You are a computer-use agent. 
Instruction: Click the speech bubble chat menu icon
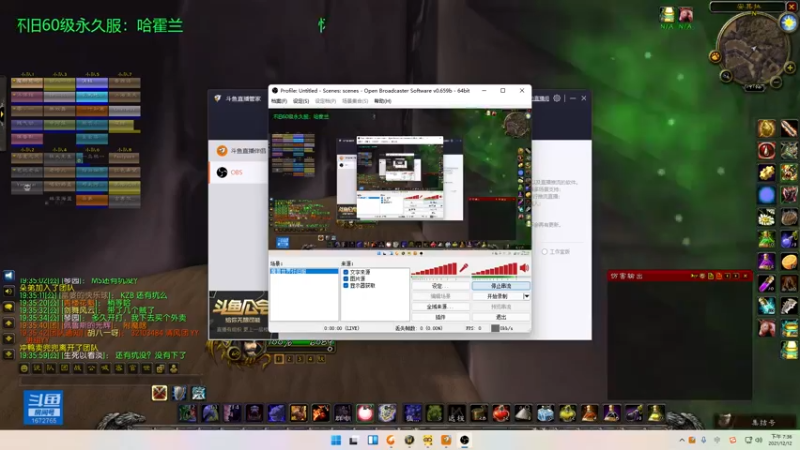tap(9, 307)
